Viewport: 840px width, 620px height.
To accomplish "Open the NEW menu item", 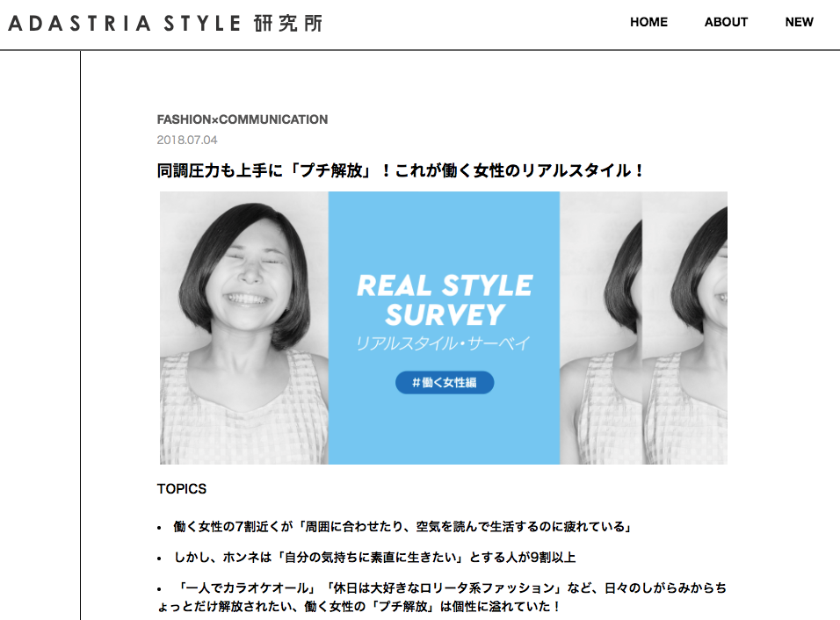I will pyautogui.click(x=799, y=22).
